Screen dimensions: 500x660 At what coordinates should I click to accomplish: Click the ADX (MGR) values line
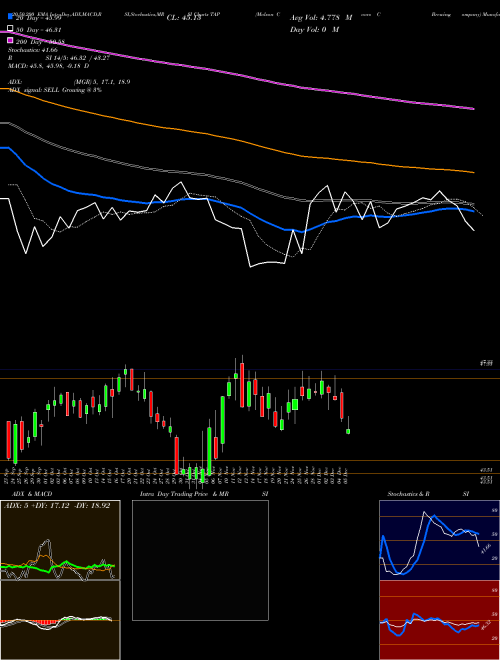tap(69, 82)
